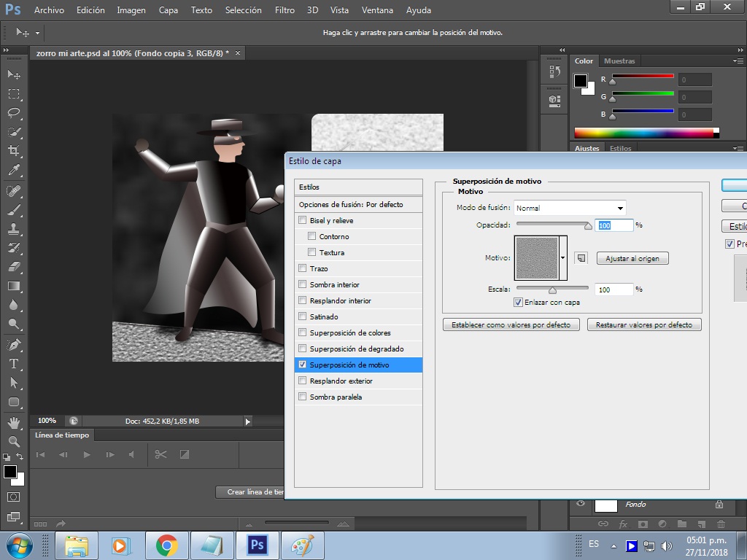Enable Trazo checkbox
The image size is (747, 560).
(302, 268)
